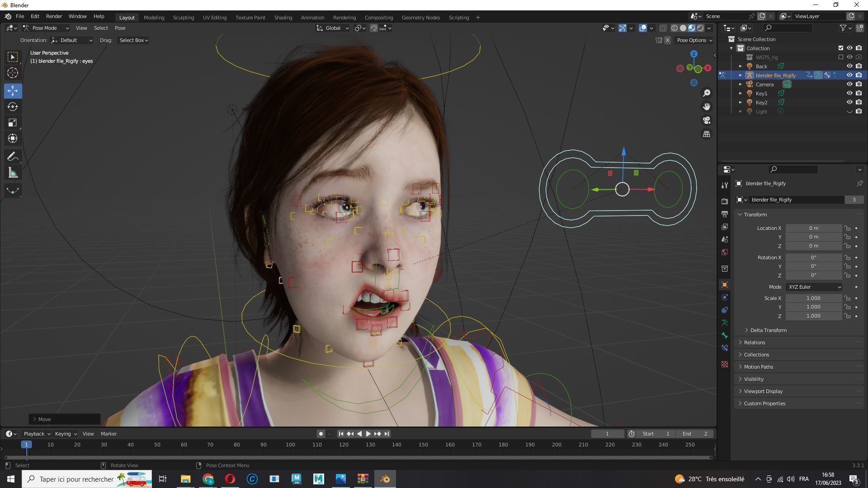Expand the Relations panel
The height and width of the screenshot is (488, 868).
[799, 343]
